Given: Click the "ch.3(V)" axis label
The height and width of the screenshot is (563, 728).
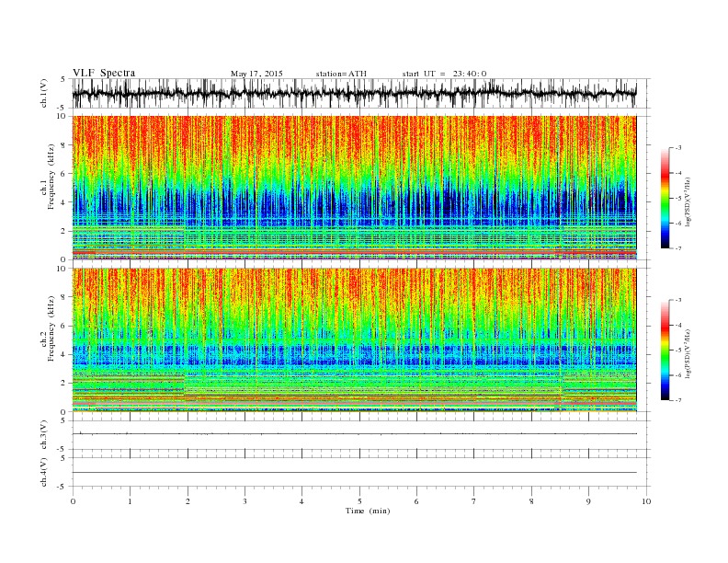Looking at the screenshot, I should (x=44, y=435).
